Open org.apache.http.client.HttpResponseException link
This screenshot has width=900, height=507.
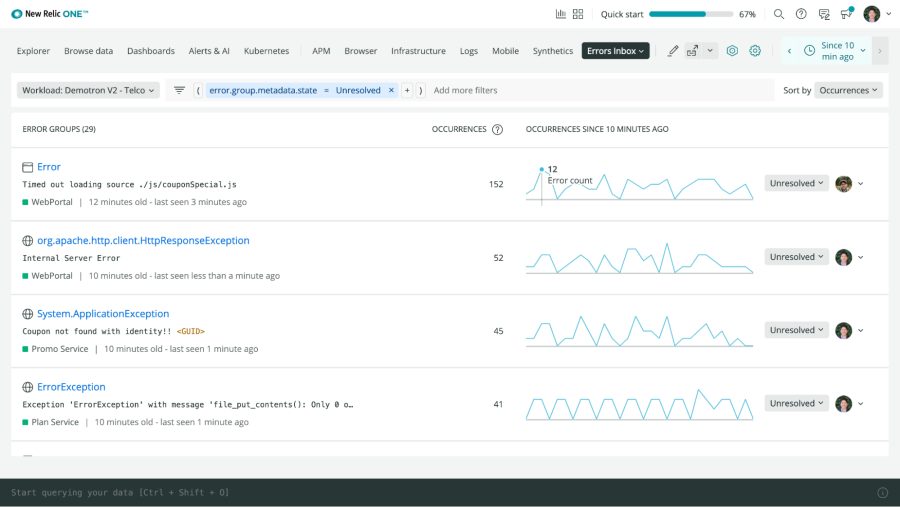[143, 241]
